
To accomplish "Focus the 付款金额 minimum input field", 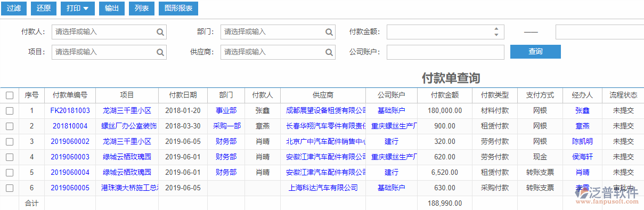I will point(445,32).
